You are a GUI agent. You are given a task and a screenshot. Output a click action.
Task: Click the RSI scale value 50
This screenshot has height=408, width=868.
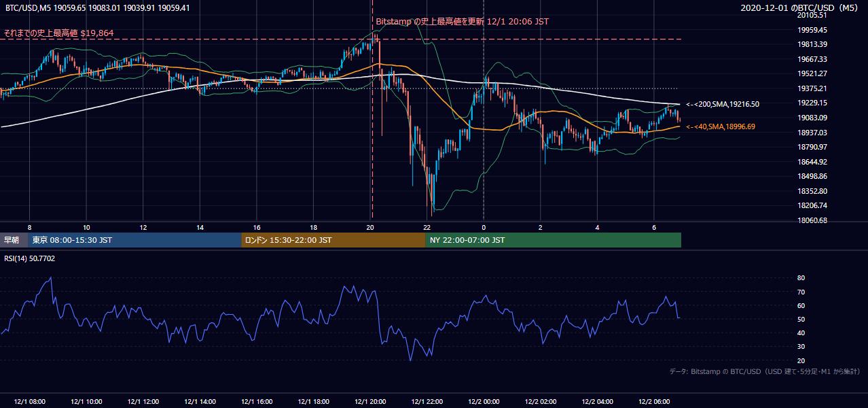pos(801,319)
